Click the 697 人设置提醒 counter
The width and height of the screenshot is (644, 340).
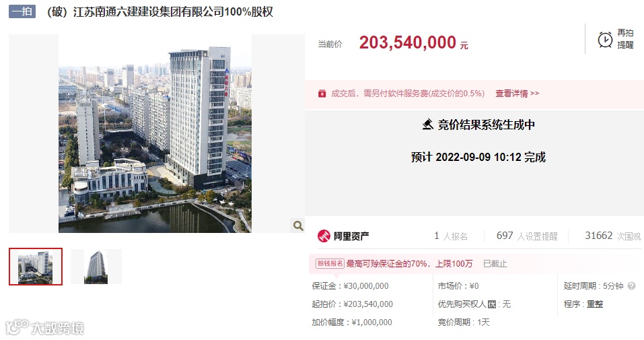[527, 236]
